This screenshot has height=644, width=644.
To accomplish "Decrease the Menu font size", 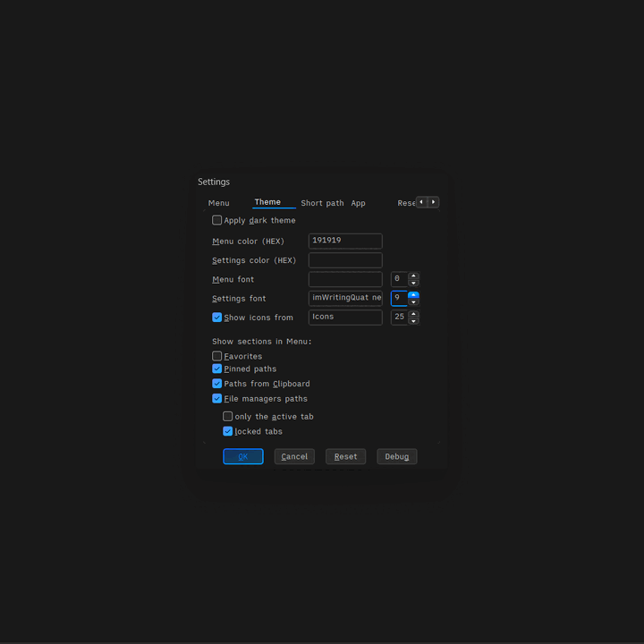I will point(413,284).
